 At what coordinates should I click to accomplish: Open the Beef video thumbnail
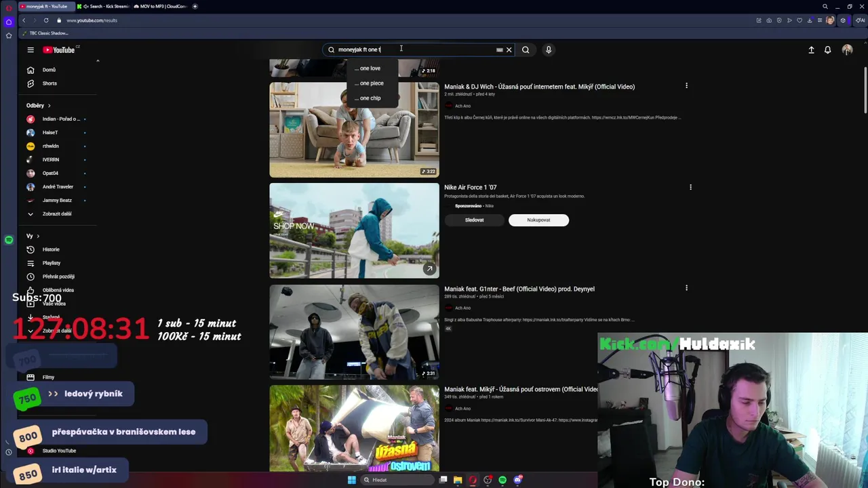point(354,331)
